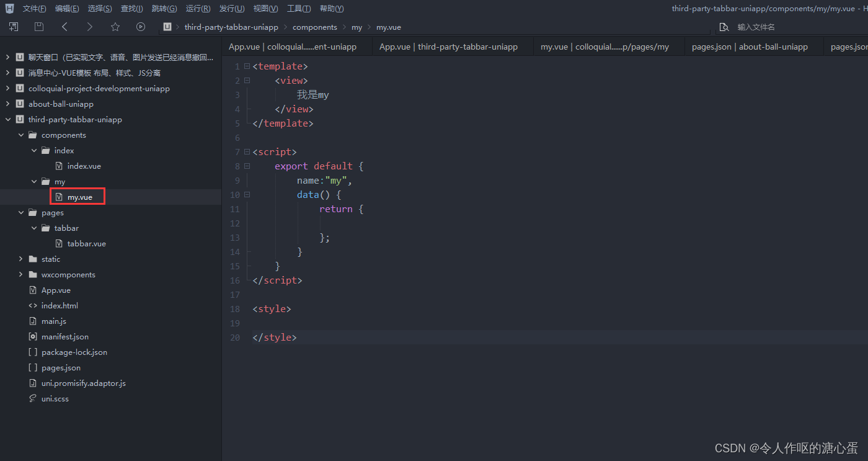Open the 工具(T) menu
Image resolution: width=868 pixels, height=461 pixels.
pyautogui.click(x=299, y=9)
